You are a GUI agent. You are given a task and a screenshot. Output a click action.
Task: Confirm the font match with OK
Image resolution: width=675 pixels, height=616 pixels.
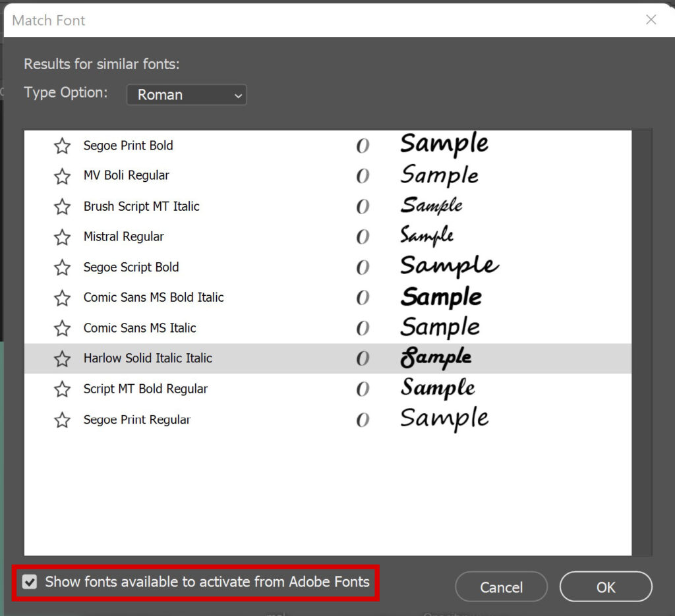605,587
